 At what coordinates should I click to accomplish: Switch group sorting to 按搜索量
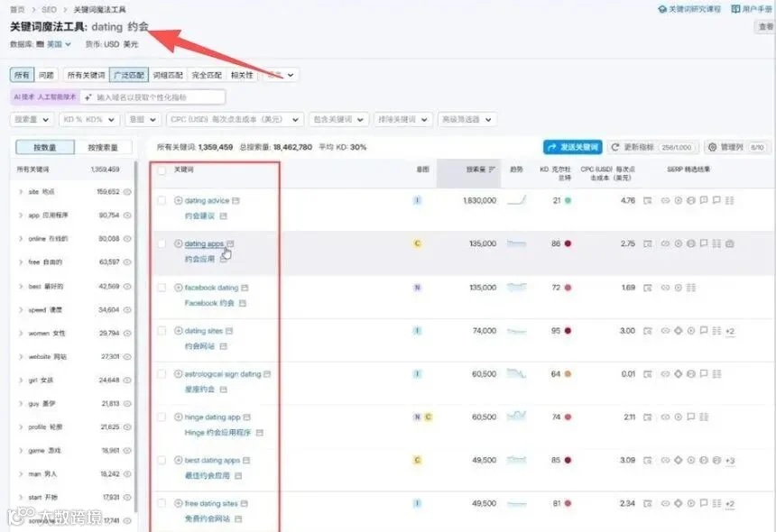click(x=103, y=147)
